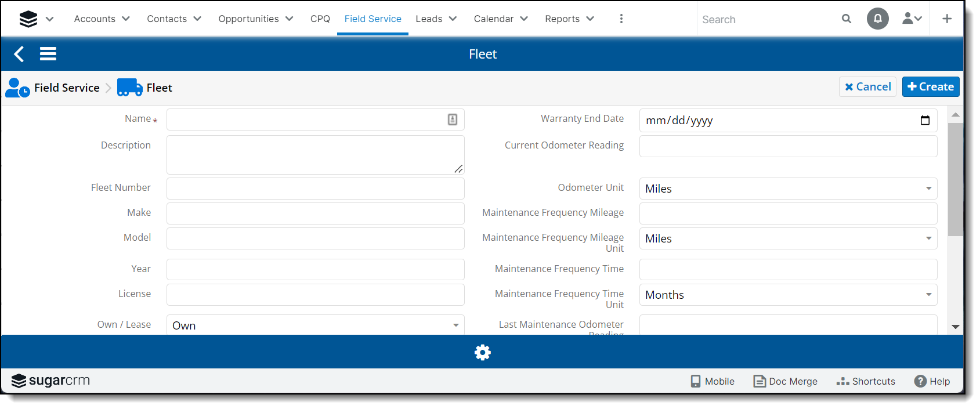
Task: Open the more modules three-dot menu
Action: point(621,19)
